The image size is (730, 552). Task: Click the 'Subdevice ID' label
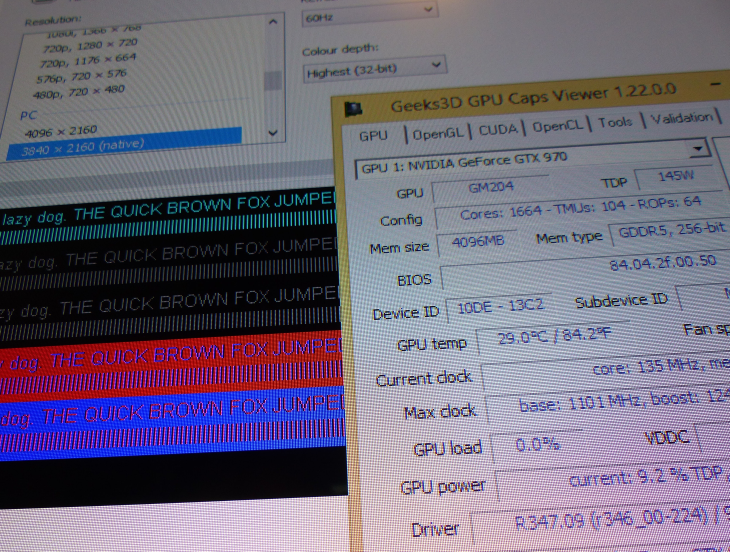622,301
